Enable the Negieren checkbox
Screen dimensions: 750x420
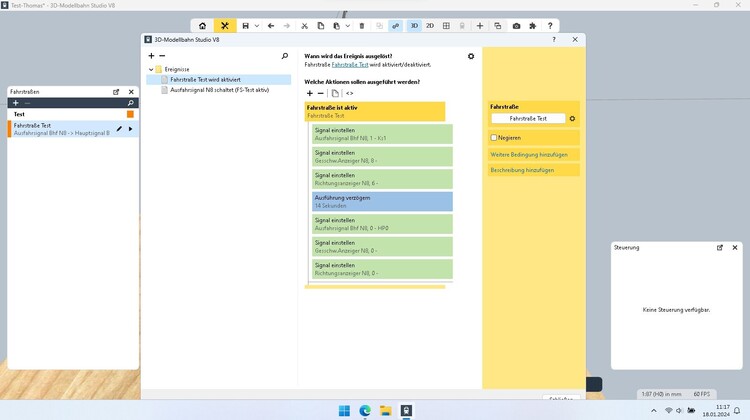pos(494,138)
